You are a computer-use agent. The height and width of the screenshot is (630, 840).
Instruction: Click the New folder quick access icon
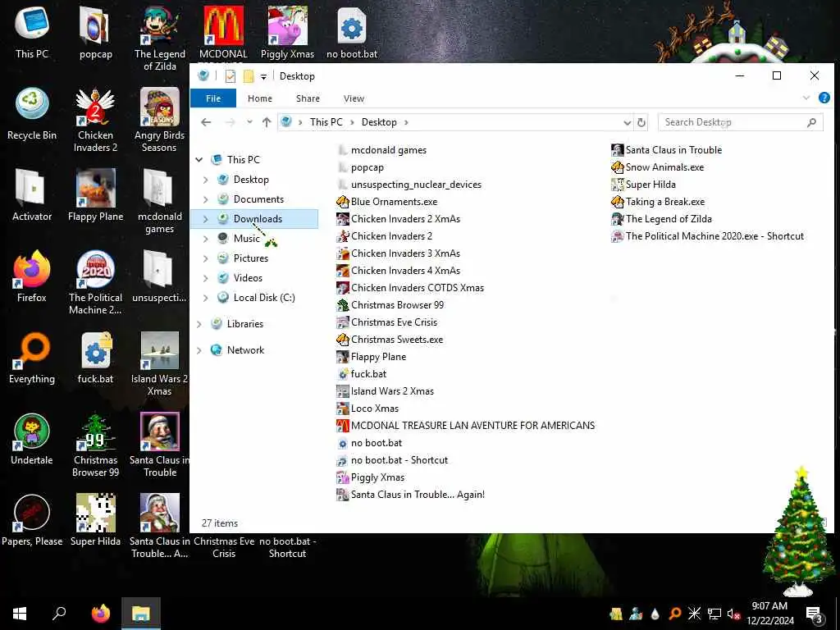click(x=249, y=76)
